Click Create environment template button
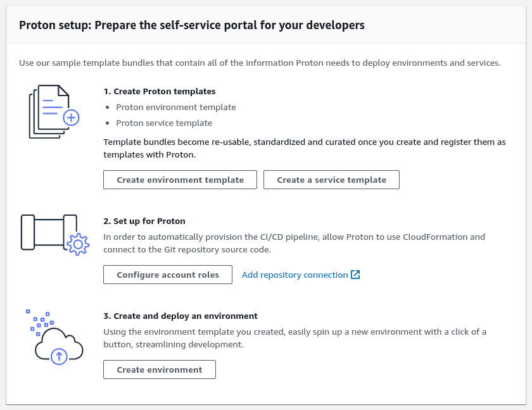The width and height of the screenshot is (532, 410). point(180,180)
